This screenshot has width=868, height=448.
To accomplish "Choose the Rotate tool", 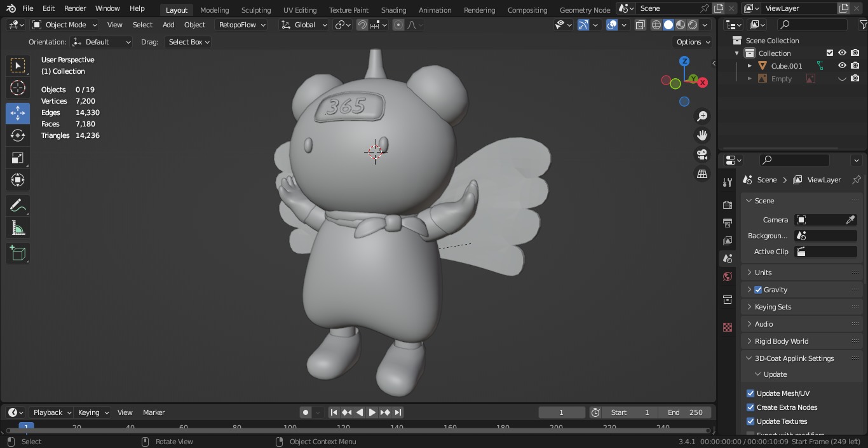I will pos(18,135).
